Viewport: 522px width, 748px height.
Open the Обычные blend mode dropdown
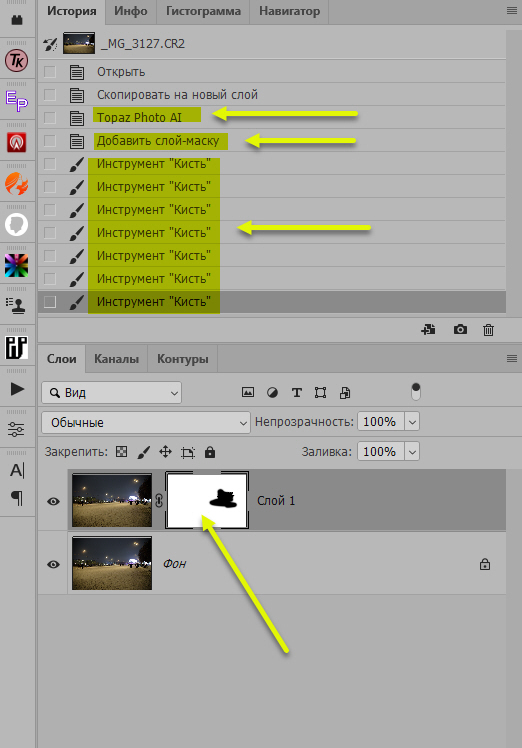point(146,423)
